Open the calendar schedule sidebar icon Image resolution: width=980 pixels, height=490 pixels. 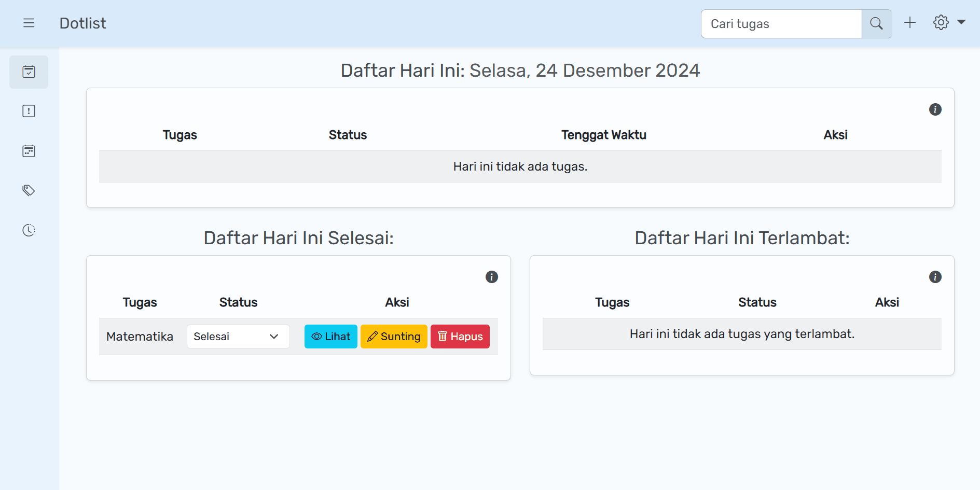(29, 151)
